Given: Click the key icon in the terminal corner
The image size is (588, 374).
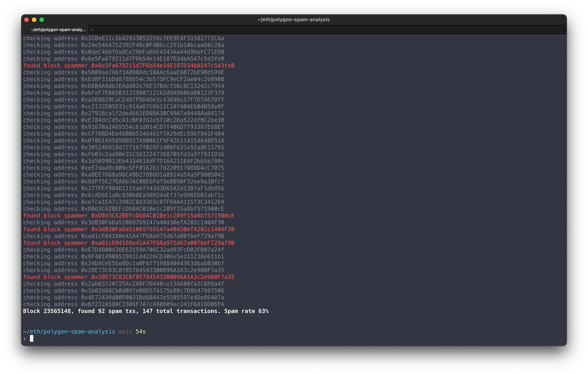Looking at the screenshot, I should (x=563, y=40).
